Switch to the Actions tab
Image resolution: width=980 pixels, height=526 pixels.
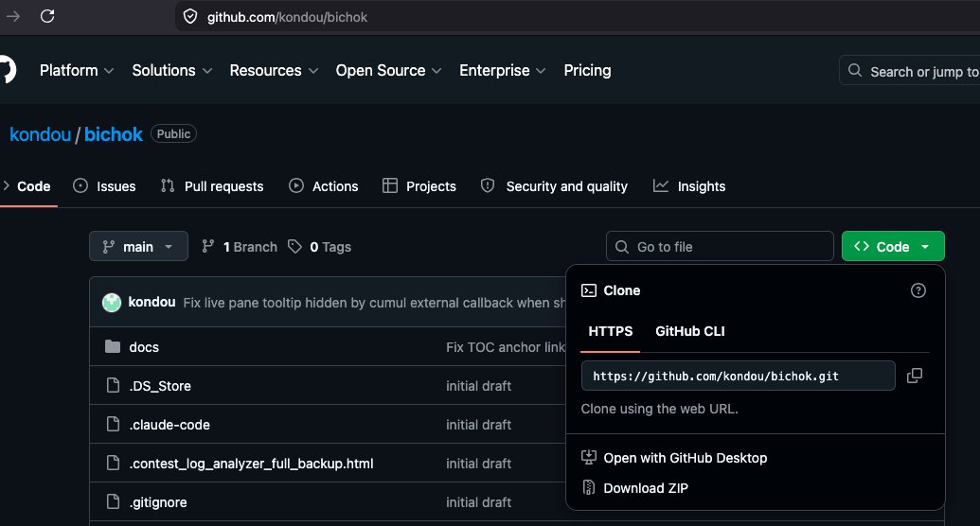coord(323,186)
